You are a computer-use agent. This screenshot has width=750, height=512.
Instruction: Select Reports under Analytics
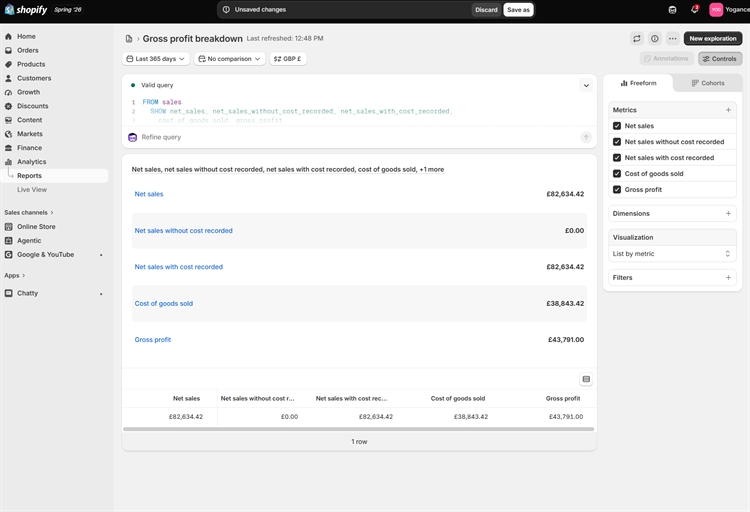point(29,176)
